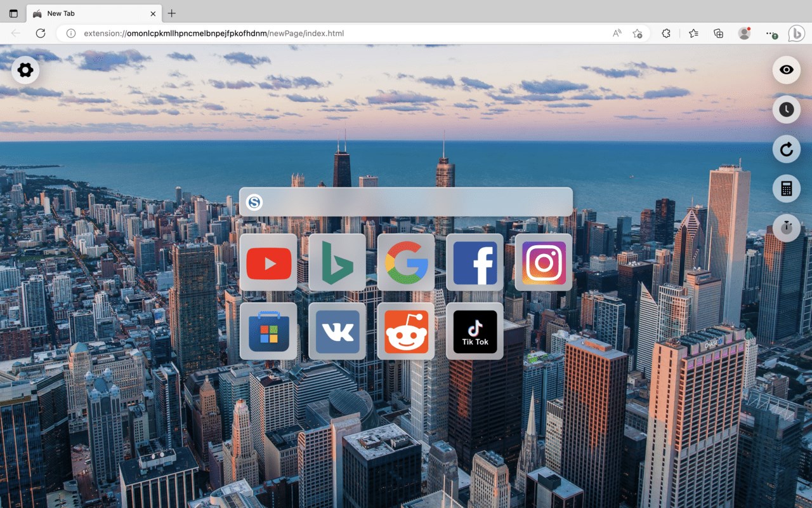
Task: Open the tab actions menu
Action: pos(13,13)
